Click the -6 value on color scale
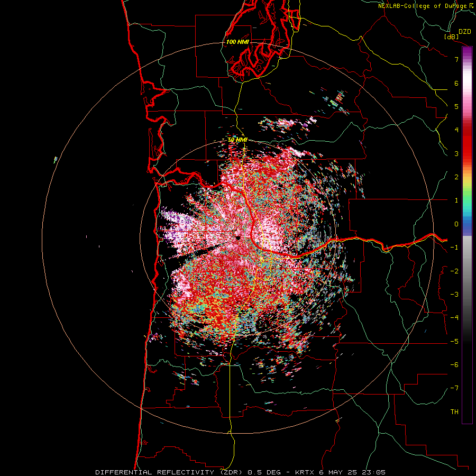This screenshot has height=476, width=476. tap(454, 365)
